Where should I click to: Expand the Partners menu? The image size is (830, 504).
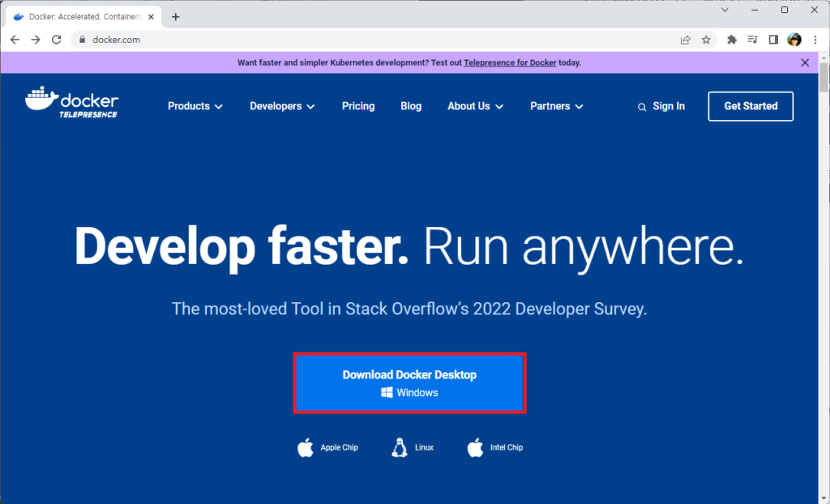coord(556,106)
